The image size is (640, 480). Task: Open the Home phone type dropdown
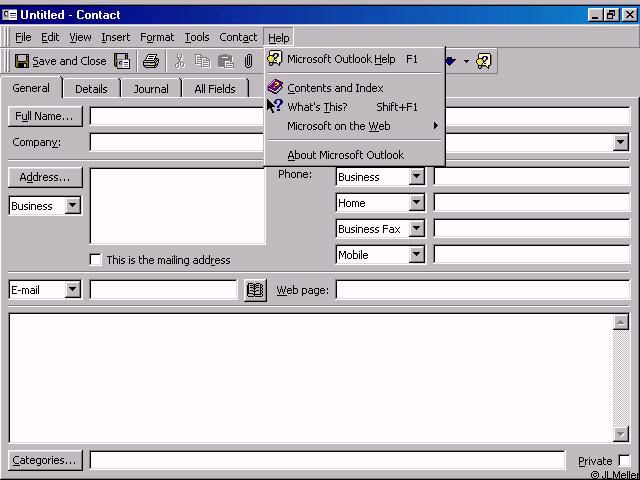click(416, 202)
